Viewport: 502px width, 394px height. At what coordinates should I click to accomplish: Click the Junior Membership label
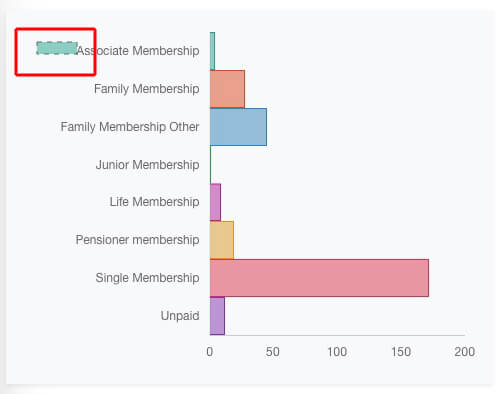click(x=148, y=165)
